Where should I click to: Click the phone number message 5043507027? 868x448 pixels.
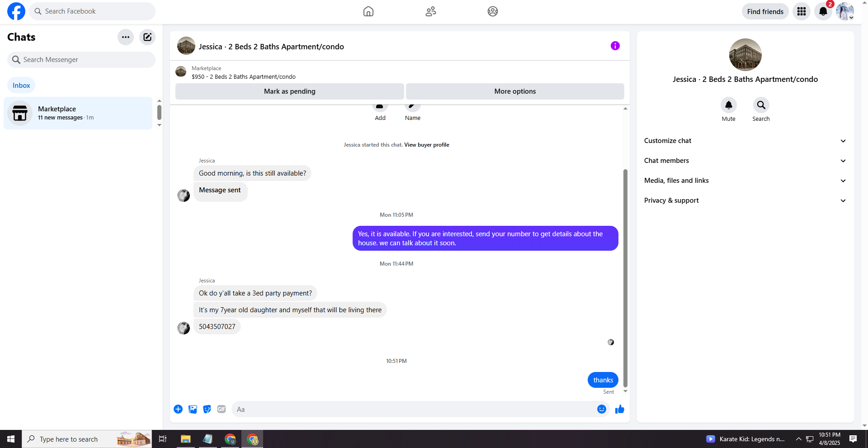coord(217,327)
